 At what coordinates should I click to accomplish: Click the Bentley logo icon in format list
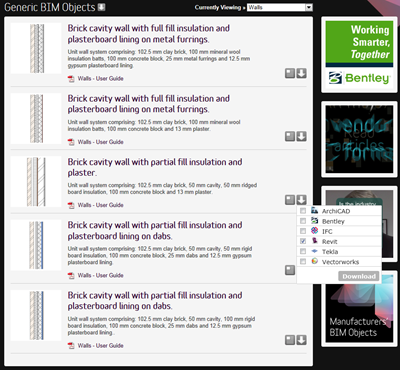pos(314,220)
